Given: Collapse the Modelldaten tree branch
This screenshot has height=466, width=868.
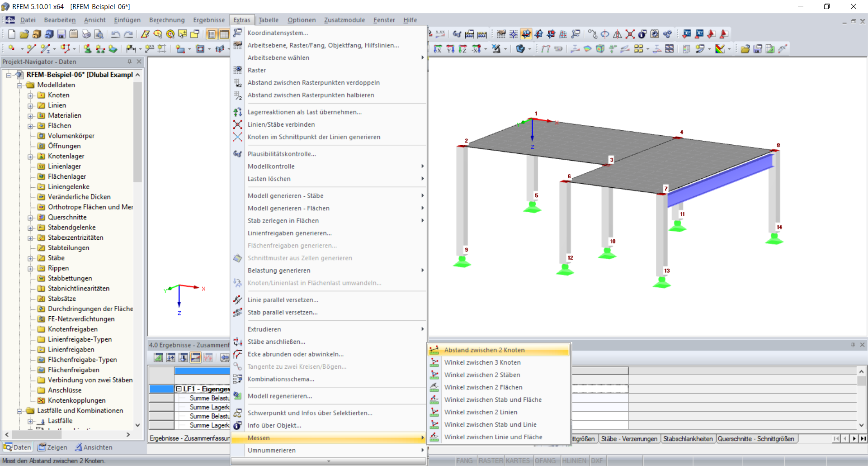Looking at the screenshot, I should click(19, 85).
